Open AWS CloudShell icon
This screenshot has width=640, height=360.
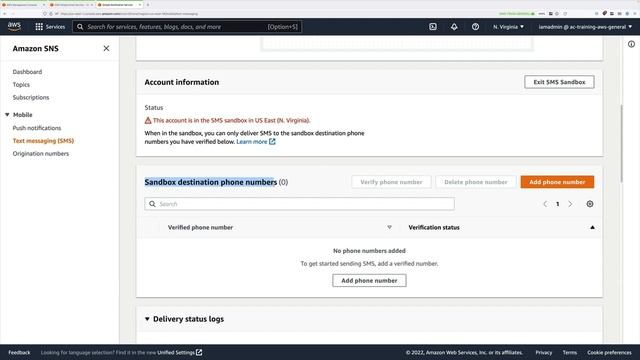point(433,27)
